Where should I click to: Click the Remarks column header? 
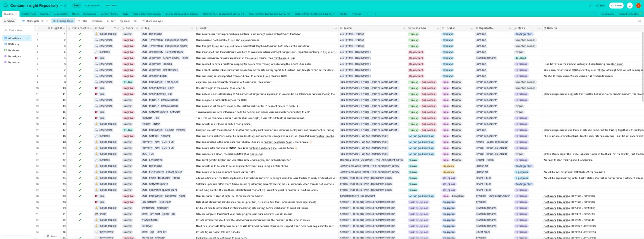[x=593, y=28]
